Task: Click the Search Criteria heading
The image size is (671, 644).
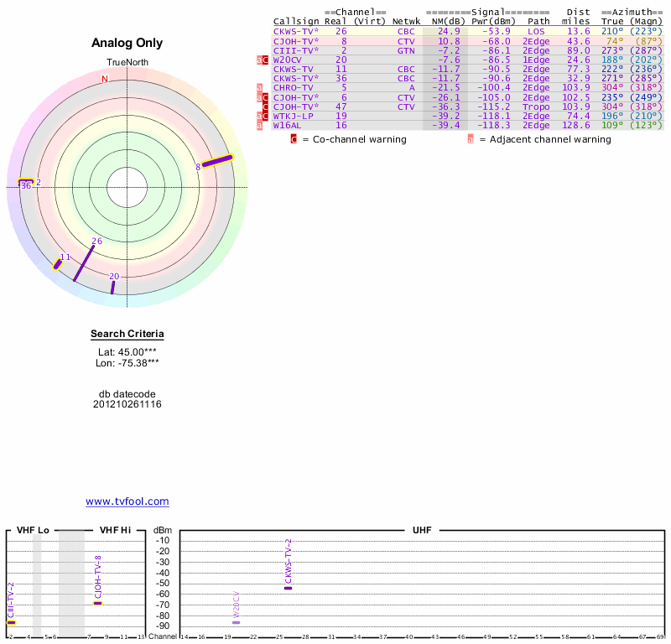Action: [127, 335]
